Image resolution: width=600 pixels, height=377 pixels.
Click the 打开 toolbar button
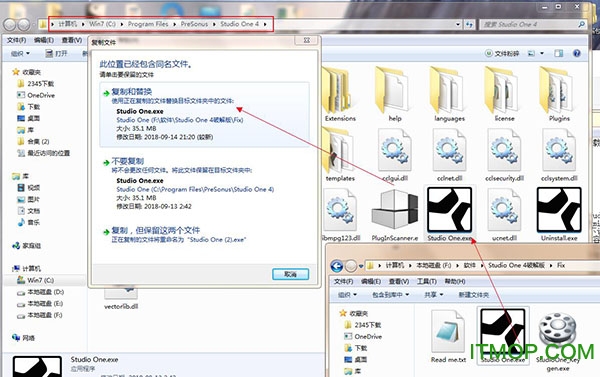point(56,54)
